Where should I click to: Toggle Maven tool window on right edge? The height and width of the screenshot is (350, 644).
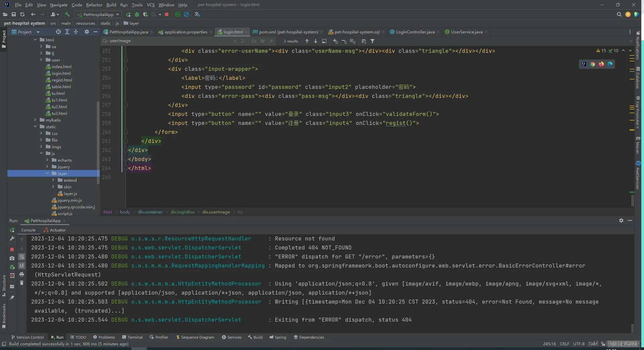pos(638,145)
